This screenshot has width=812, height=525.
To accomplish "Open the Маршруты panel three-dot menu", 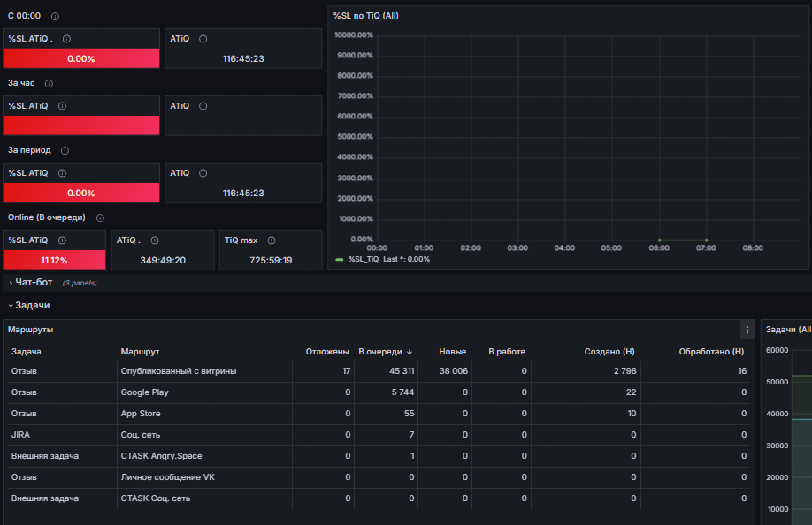I will tap(747, 330).
